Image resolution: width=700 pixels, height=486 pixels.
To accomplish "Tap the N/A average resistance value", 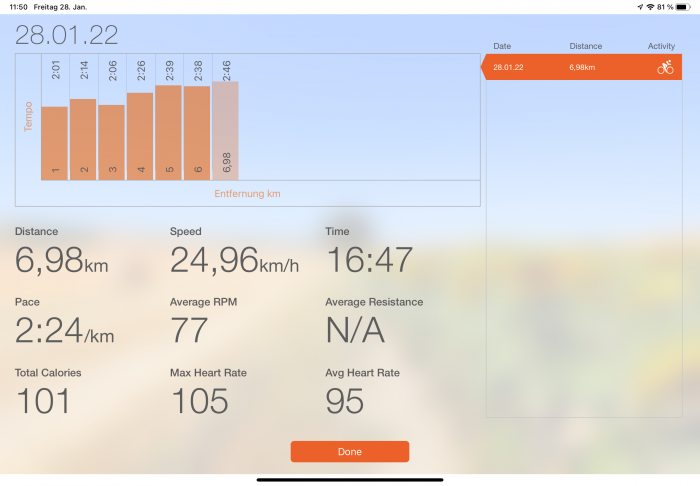I will click(x=355, y=330).
